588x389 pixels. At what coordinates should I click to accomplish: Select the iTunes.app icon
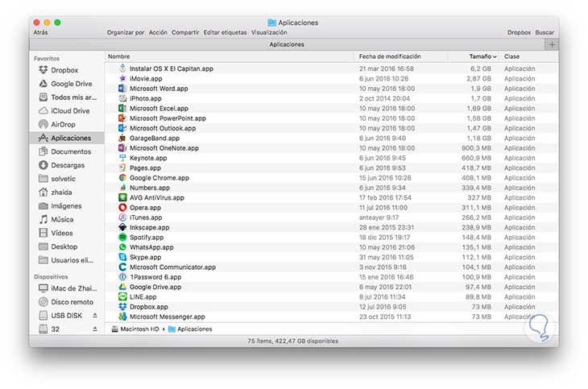point(122,217)
